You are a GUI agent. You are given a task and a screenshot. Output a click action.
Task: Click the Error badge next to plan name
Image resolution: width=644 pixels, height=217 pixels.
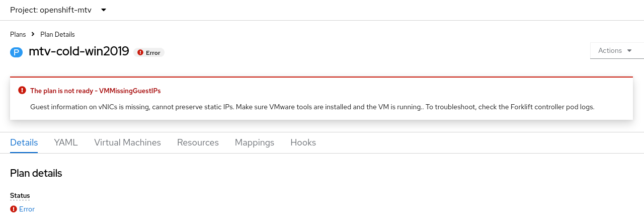pyautogui.click(x=149, y=52)
